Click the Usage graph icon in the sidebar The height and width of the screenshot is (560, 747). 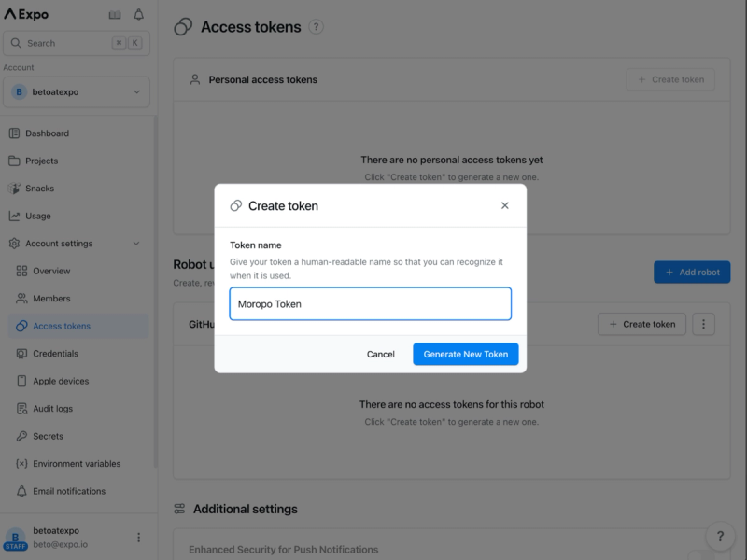[x=16, y=216]
